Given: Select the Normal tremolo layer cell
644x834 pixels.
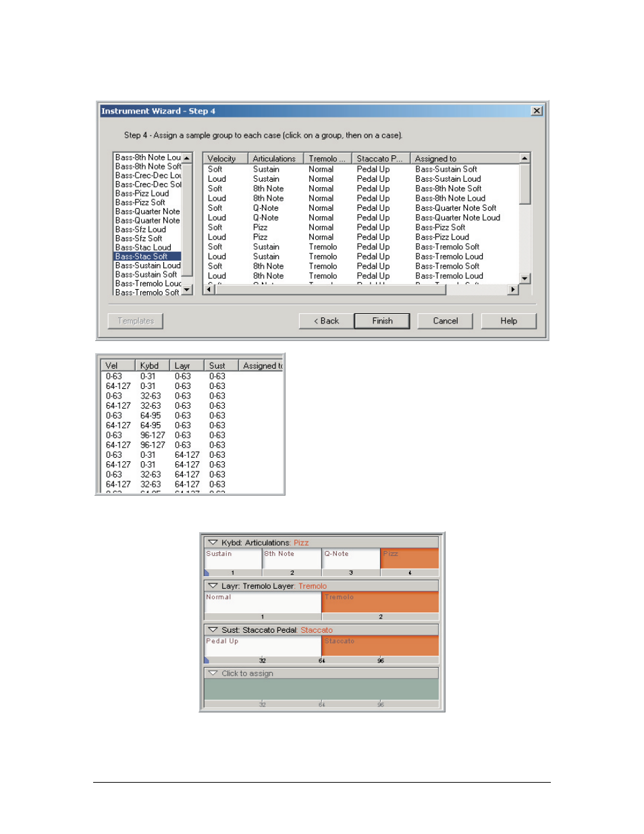Looking at the screenshot, I should (x=263, y=602).
